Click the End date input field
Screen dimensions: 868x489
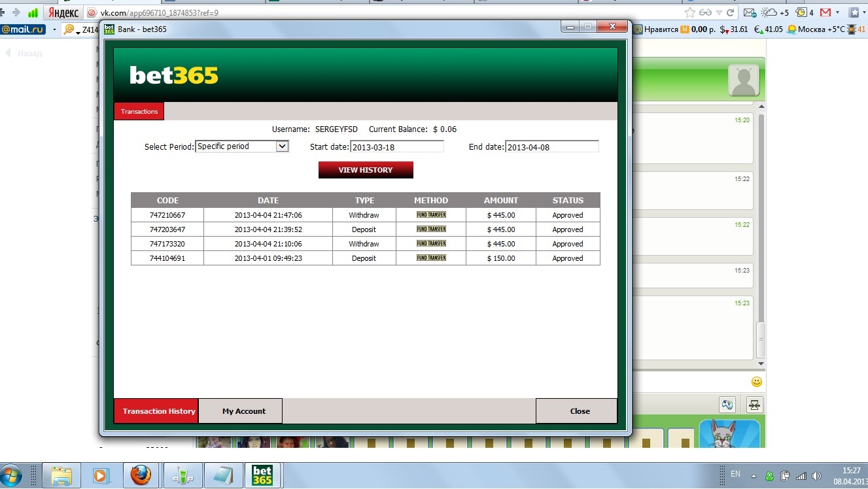[x=552, y=147]
